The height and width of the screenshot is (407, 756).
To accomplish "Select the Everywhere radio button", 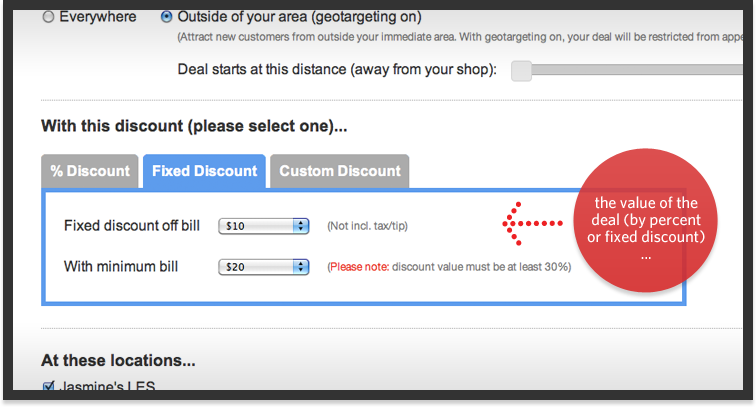I will [x=48, y=17].
